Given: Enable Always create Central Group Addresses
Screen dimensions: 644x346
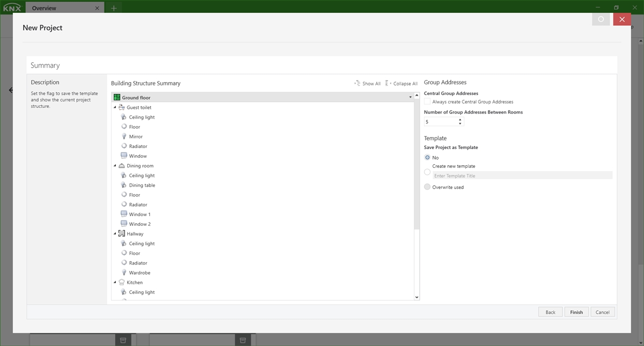Looking at the screenshot, I should pyautogui.click(x=427, y=101).
